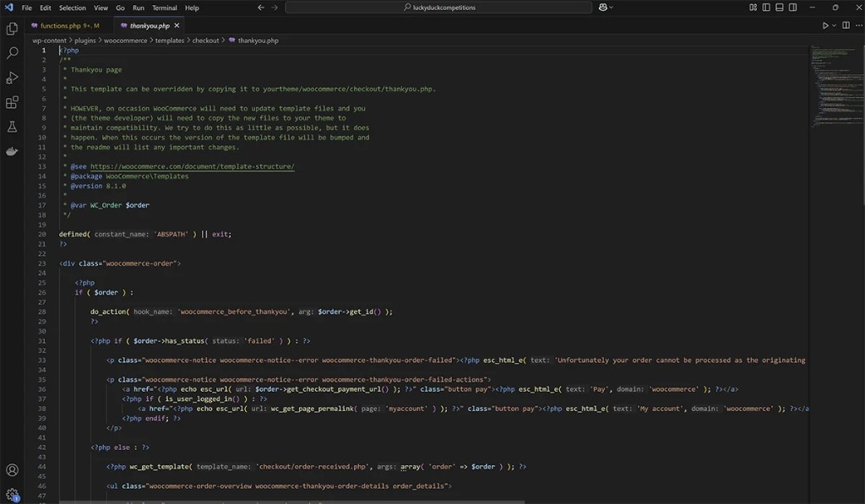Viewport: 865px width, 504px height.
Task: Click the luckyduckcompetitions command center search
Action: 438,7
